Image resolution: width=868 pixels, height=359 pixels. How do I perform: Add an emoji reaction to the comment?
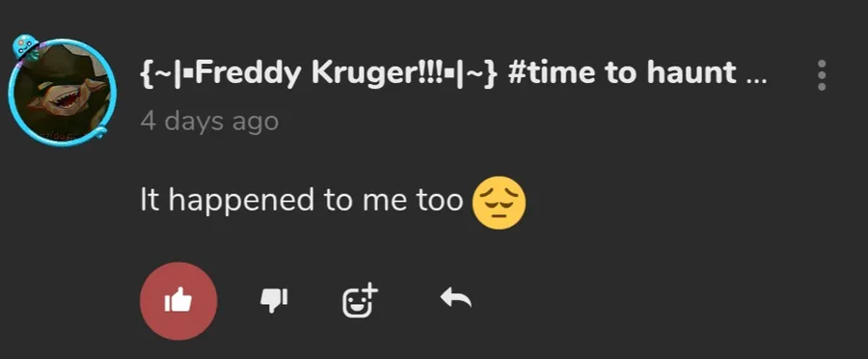360,301
